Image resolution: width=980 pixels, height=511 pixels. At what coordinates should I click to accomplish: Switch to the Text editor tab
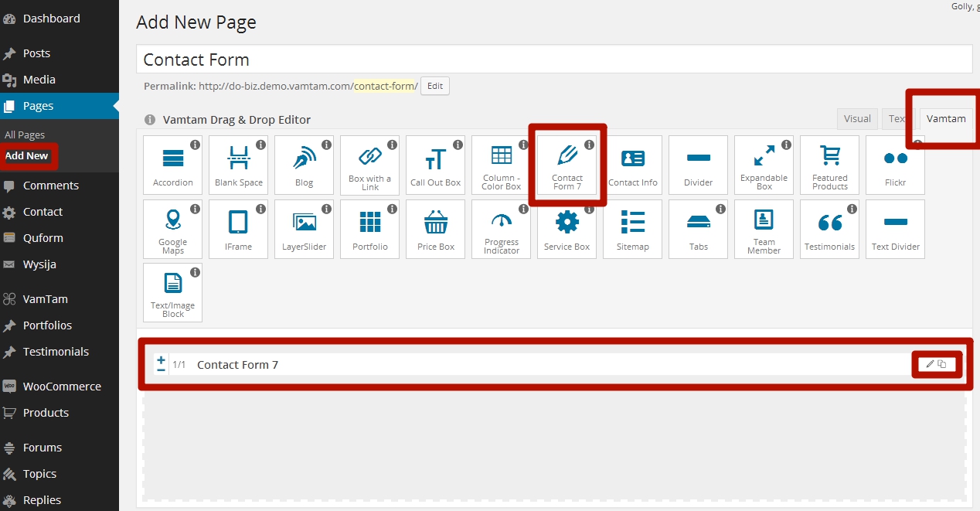(897, 118)
